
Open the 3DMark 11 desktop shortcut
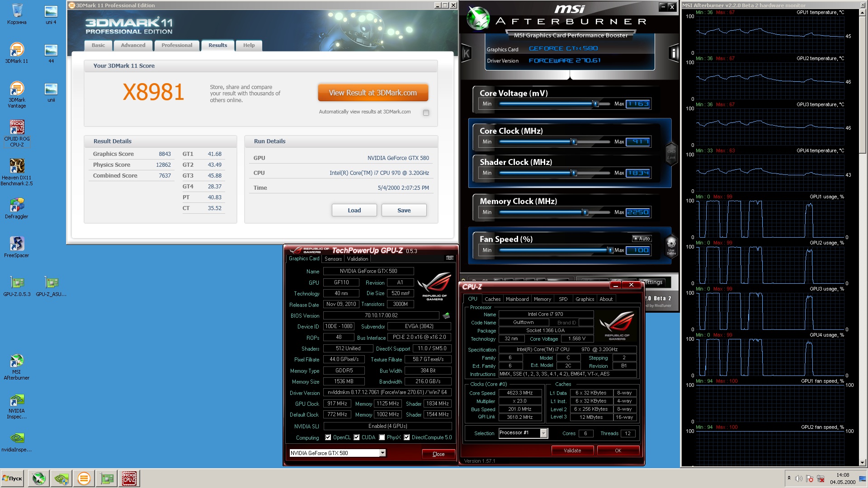tap(17, 53)
